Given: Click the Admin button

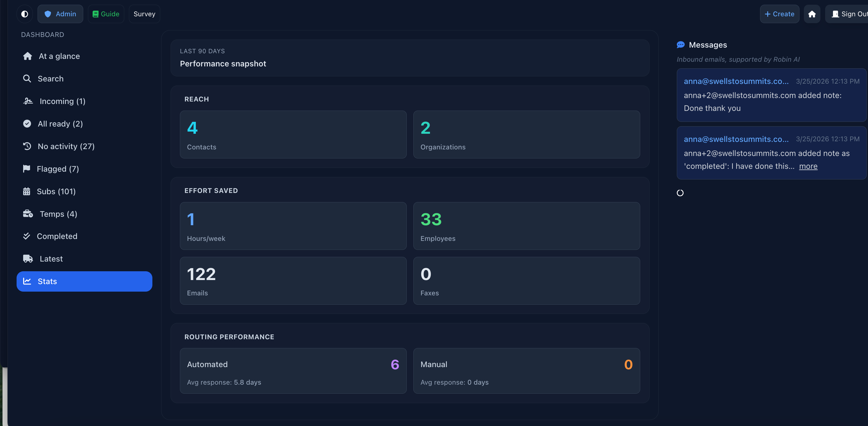Looking at the screenshot, I should (x=60, y=14).
